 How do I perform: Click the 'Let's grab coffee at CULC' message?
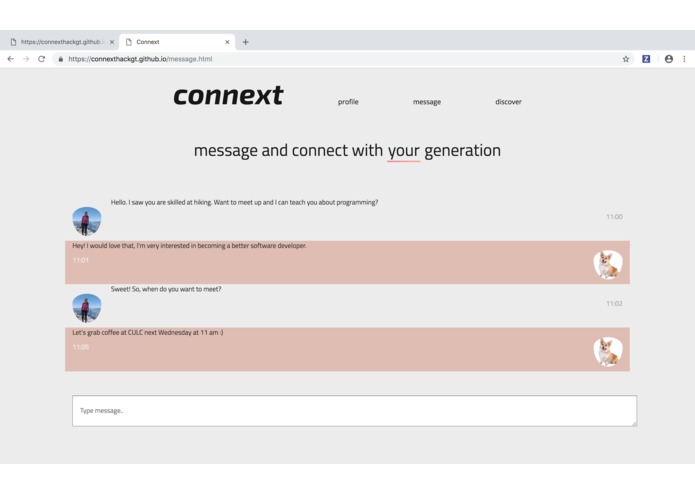148,332
